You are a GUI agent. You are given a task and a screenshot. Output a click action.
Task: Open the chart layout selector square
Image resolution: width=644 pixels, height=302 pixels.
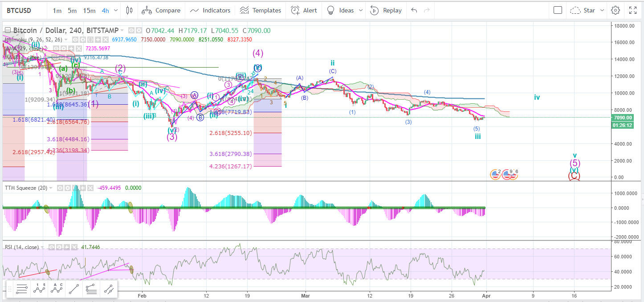click(558, 10)
